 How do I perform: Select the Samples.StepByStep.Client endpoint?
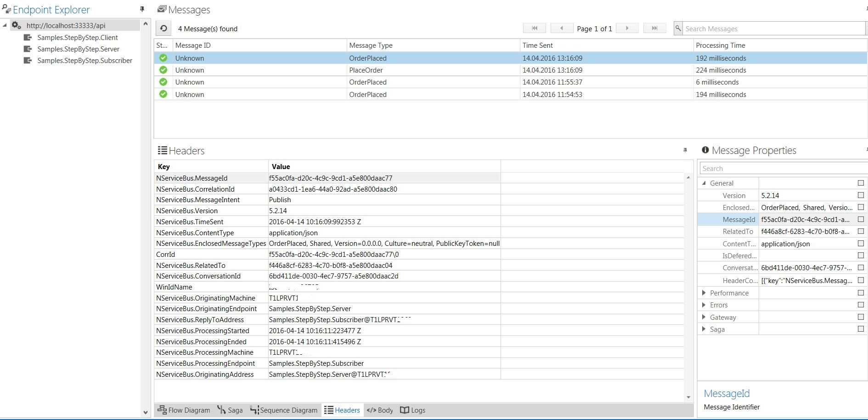click(78, 37)
